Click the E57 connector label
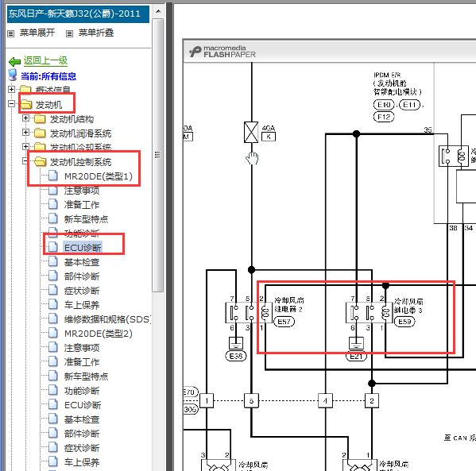The image size is (476, 471). point(284,322)
